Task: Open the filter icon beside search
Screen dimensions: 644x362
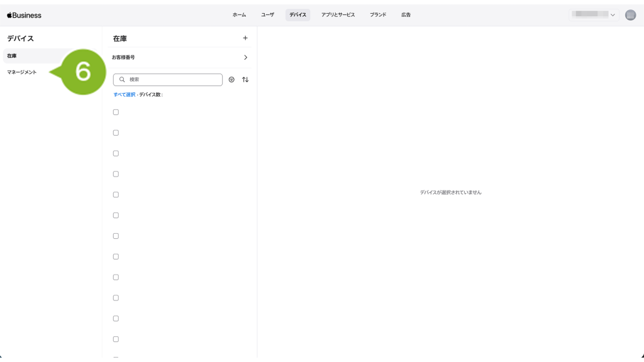Action: tap(231, 80)
